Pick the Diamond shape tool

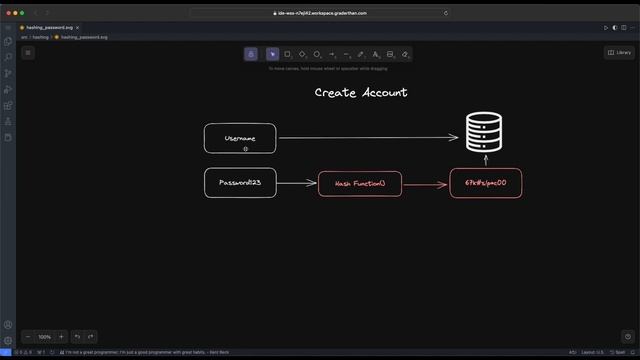click(x=302, y=54)
